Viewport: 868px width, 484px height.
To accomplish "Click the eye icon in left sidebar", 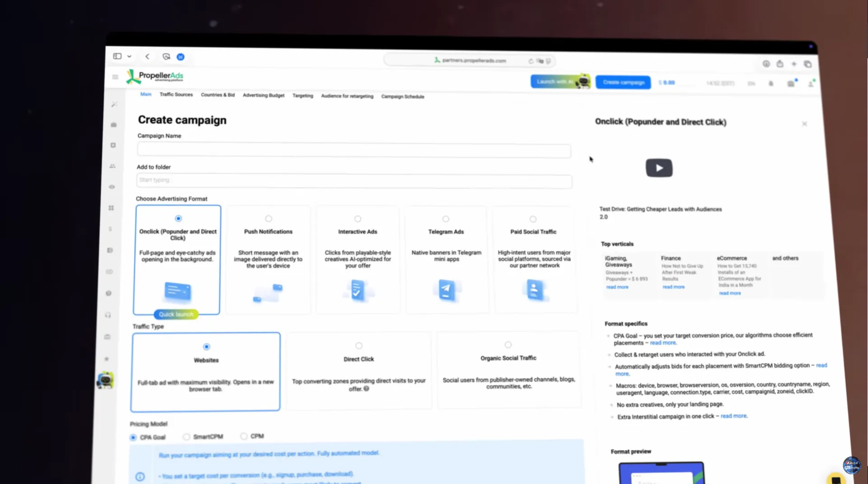I will [x=112, y=187].
